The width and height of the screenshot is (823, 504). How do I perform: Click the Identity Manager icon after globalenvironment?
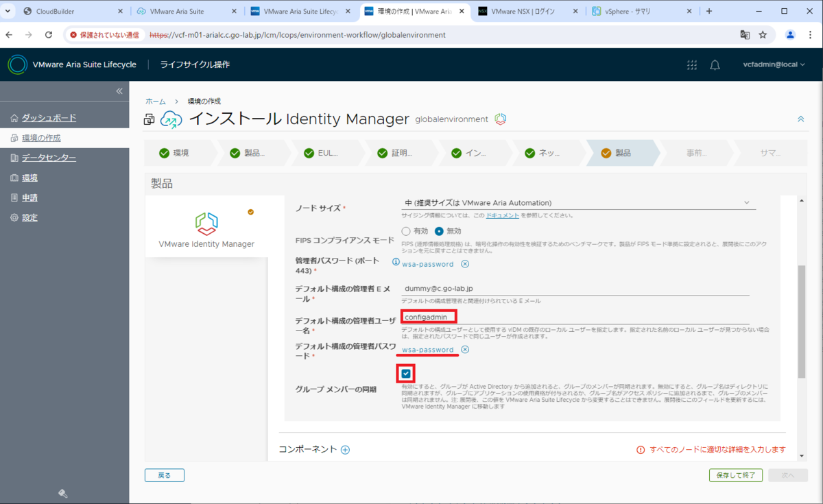coord(501,119)
